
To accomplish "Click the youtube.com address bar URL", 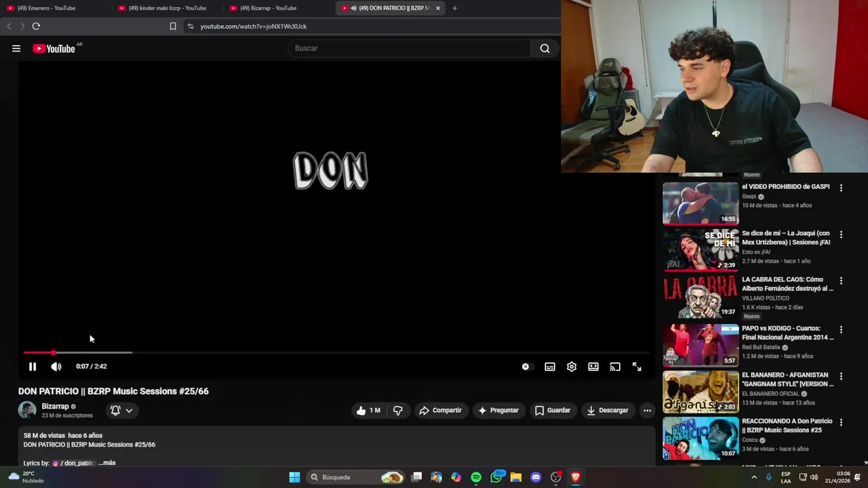I will coord(254,26).
